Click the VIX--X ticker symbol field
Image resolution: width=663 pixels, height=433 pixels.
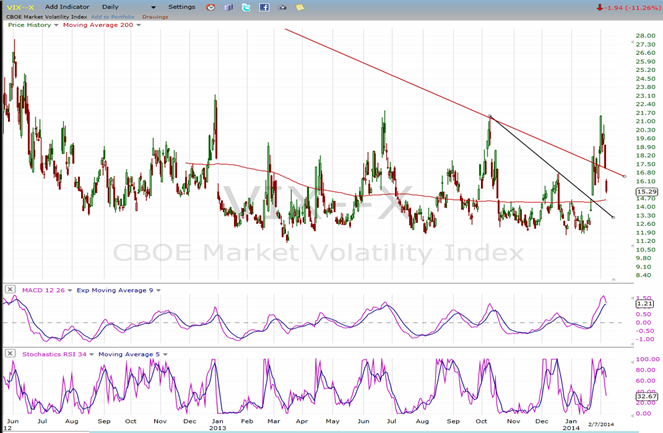click(x=18, y=7)
